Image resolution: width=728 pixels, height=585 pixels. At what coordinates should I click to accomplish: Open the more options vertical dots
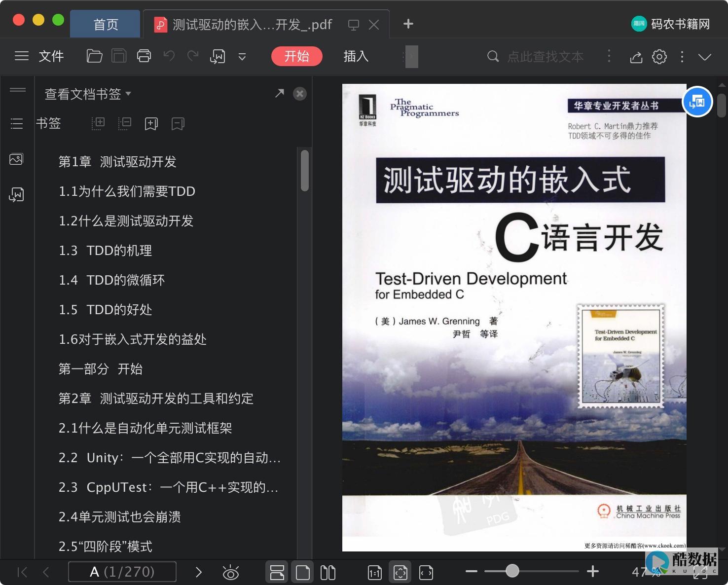(x=682, y=56)
